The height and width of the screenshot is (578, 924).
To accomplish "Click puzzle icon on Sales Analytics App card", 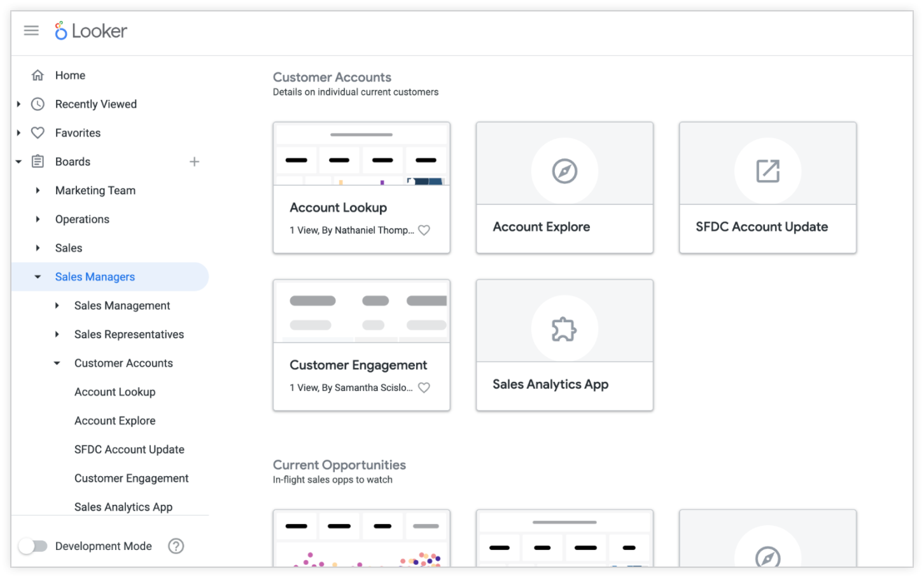I will [x=564, y=329].
